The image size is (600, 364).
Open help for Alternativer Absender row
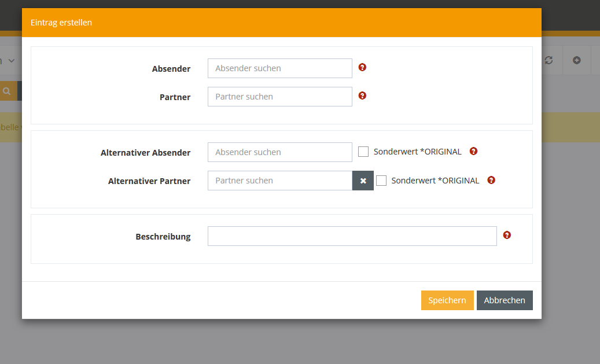473,151
